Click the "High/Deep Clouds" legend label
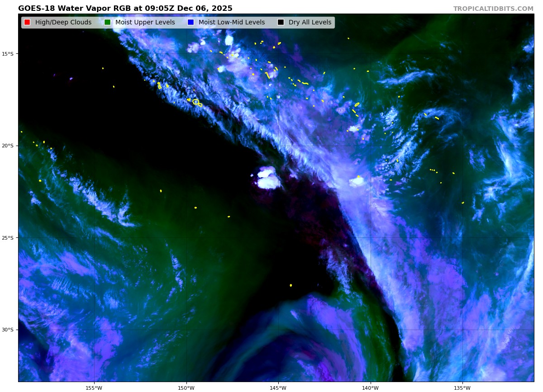Image resolution: width=543 pixels, height=392 pixels. [x=63, y=22]
